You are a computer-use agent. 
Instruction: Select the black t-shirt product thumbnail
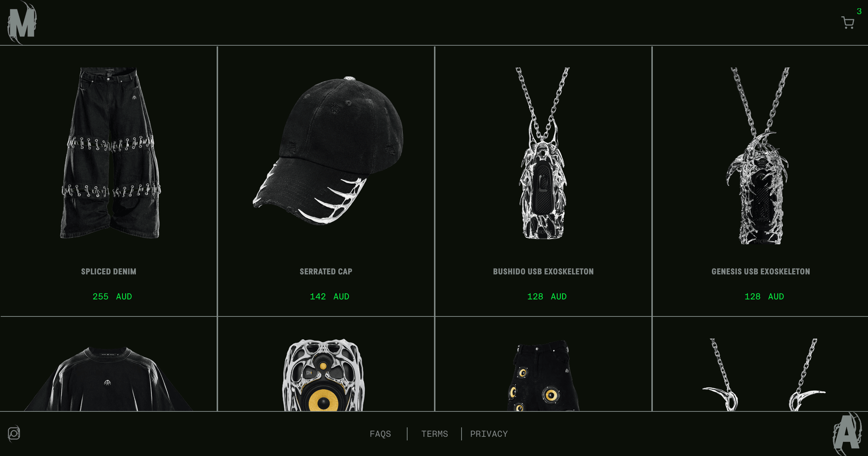[108, 378]
